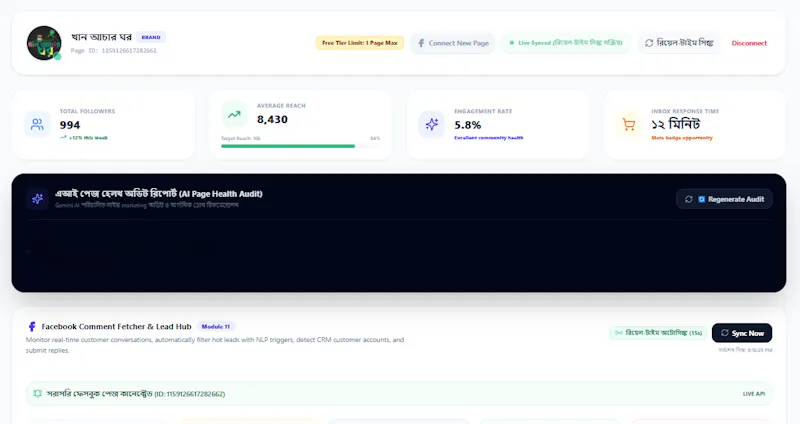Click the LIVE API label
This screenshot has height=424, width=800.
point(754,394)
